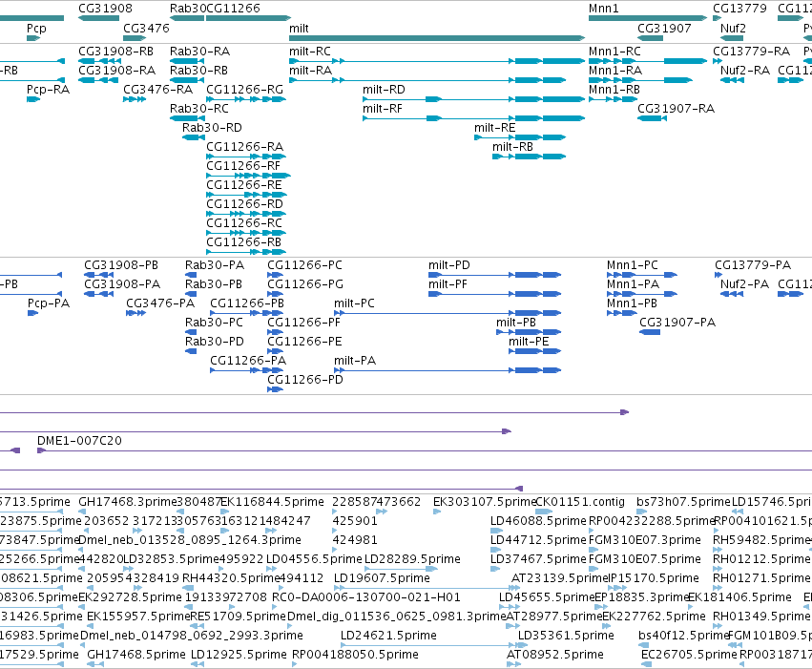The image size is (812, 669).
Task: Click transcript CG31908-RA label
Action: [116, 71]
